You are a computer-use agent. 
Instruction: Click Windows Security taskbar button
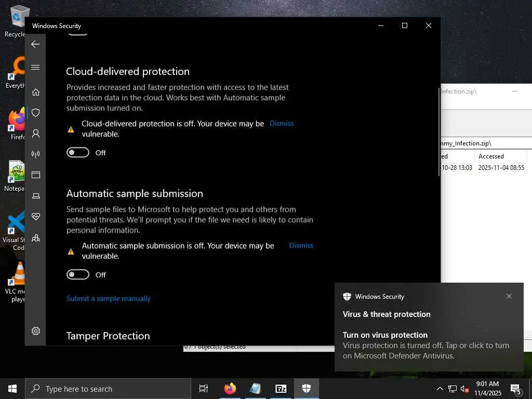coord(307,389)
